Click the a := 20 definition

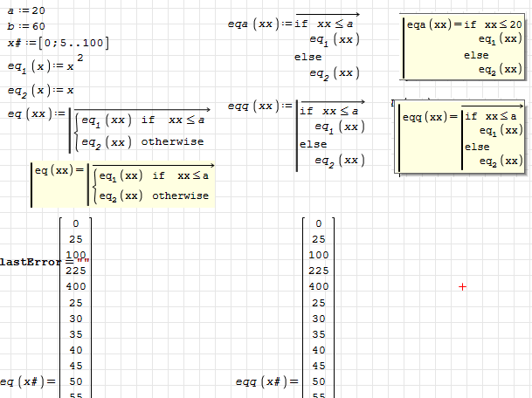click(x=26, y=10)
